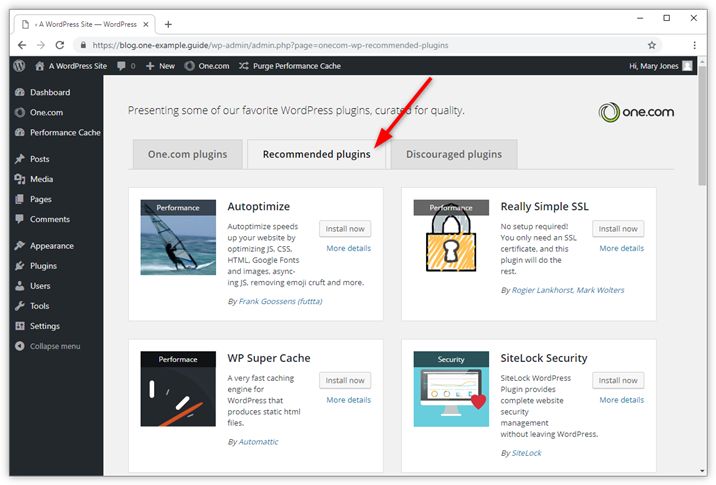716x485 pixels.
Task: Switch to One.com plugins tab
Action: (188, 154)
